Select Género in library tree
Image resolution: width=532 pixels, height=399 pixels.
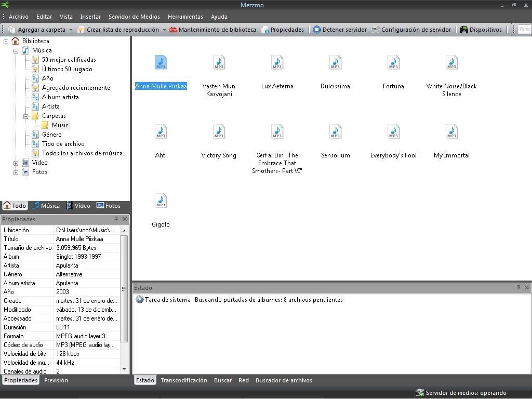pyautogui.click(x=51, y=135)
